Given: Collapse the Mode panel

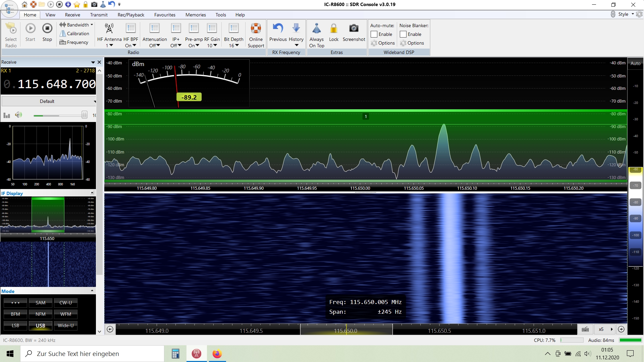Looking at the screenshot, I should tap(92, 291).
